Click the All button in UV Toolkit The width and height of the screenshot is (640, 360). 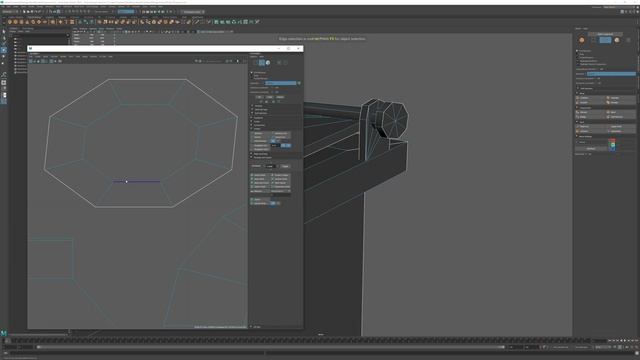(x=259, y=97)
